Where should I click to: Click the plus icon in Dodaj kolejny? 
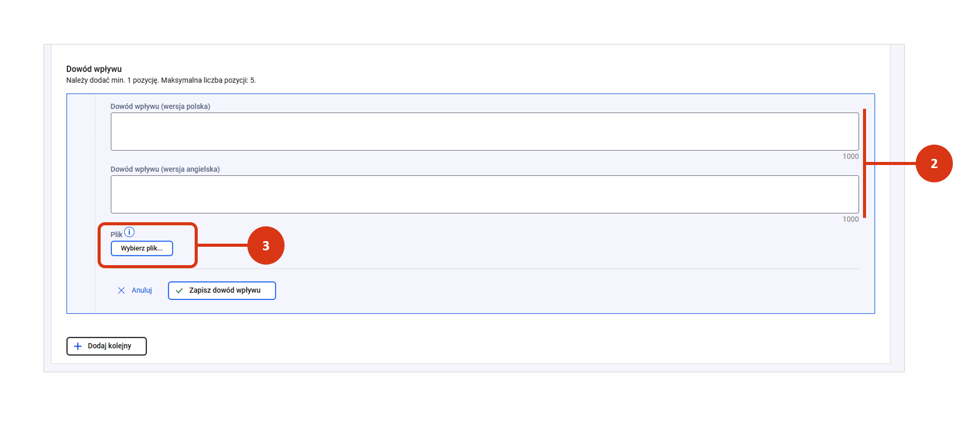tap(78, 346)
